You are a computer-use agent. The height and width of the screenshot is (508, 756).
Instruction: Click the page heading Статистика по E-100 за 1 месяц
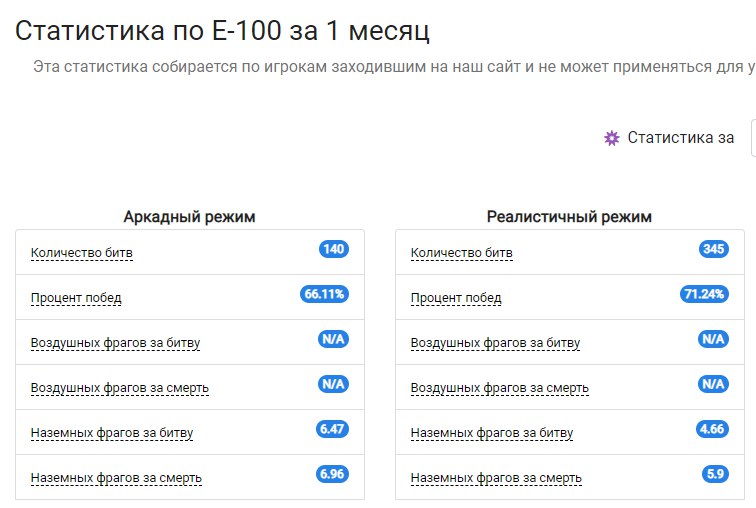[222, 30]
